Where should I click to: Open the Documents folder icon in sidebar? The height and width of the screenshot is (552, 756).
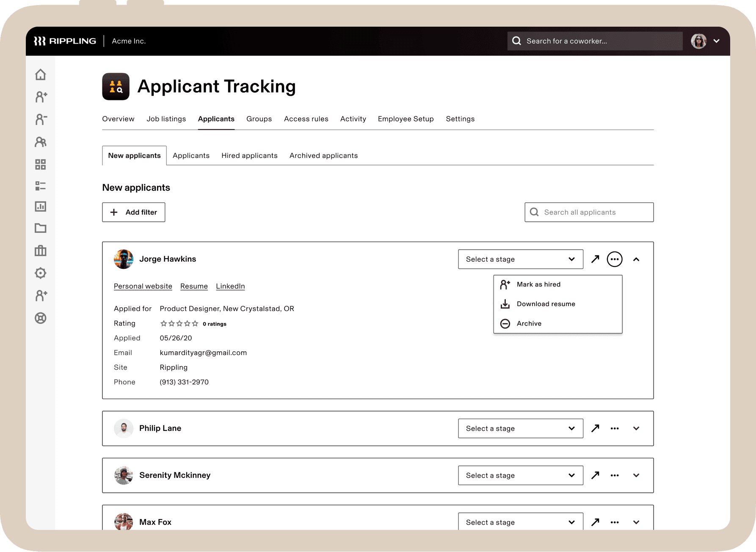click(x=41, y=228)
